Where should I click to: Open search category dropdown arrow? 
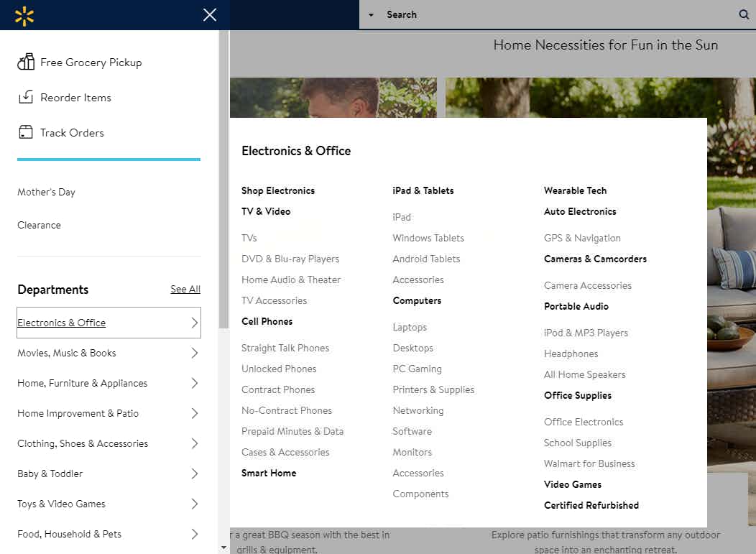371,15
